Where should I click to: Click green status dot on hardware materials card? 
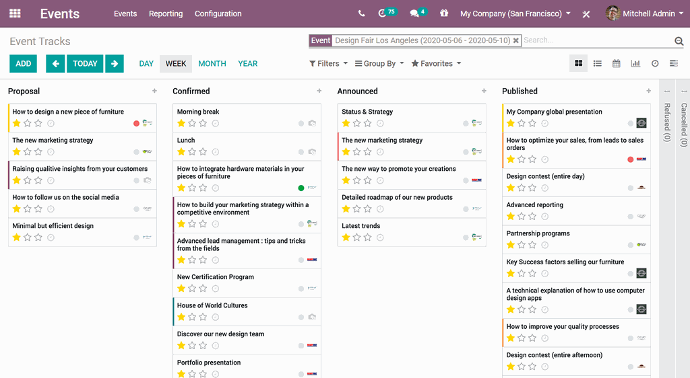coord(301,188)
